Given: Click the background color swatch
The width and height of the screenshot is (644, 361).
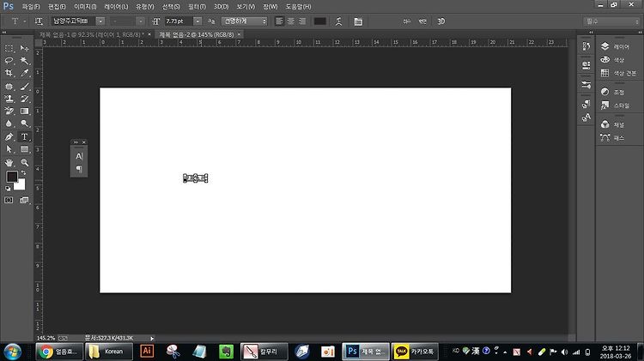Looking at the screenshot, I should point(21,186).
